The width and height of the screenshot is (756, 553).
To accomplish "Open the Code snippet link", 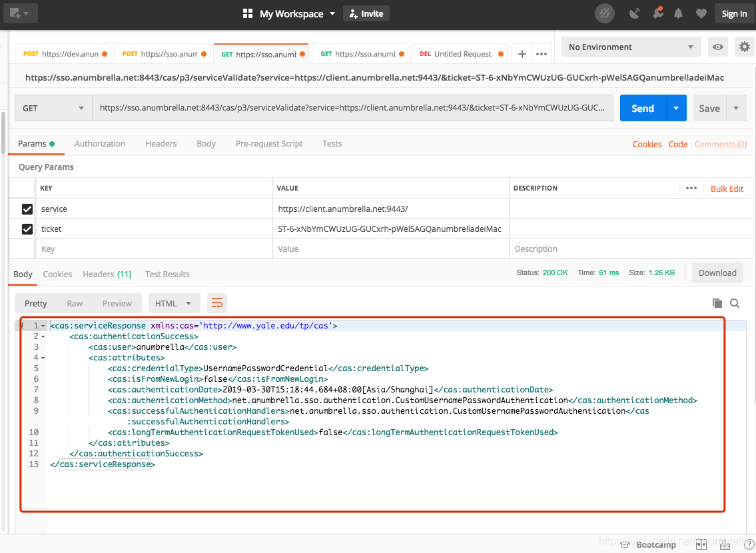I will (x=678, y=144).
